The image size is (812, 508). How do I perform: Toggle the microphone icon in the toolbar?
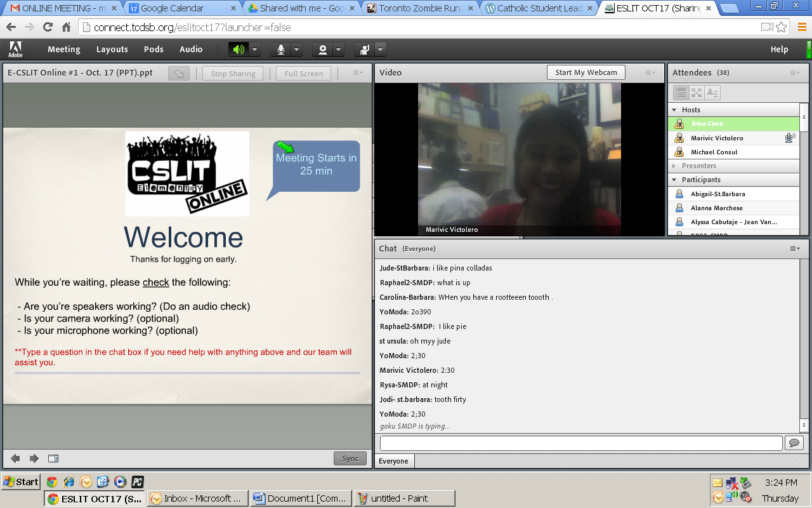(x=280, y=50)
